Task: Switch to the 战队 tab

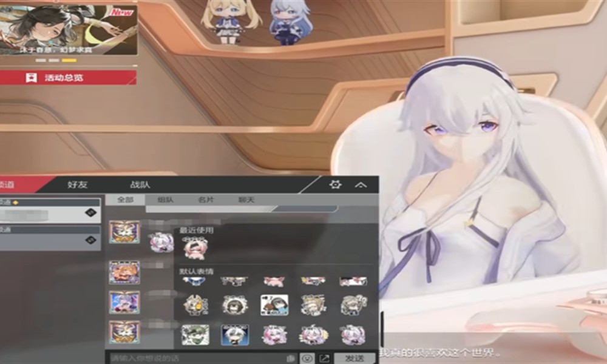Action: pos(140,184)
